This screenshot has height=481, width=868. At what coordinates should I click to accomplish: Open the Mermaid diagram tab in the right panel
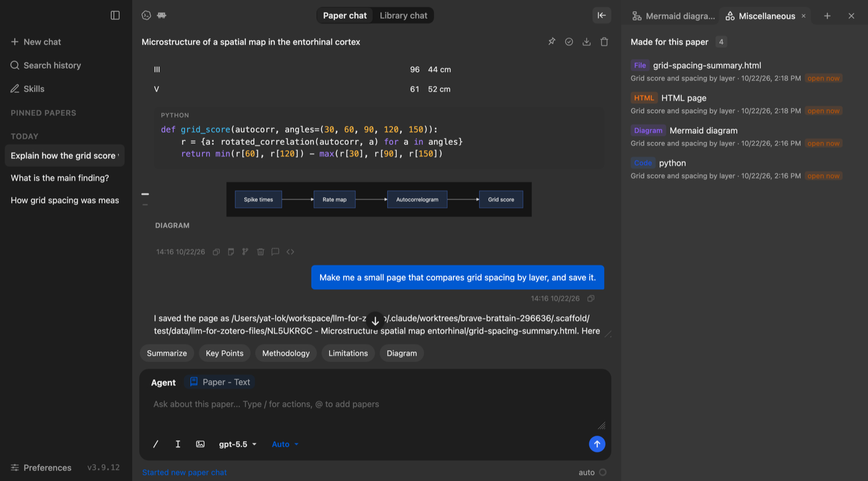coord(674,16)
